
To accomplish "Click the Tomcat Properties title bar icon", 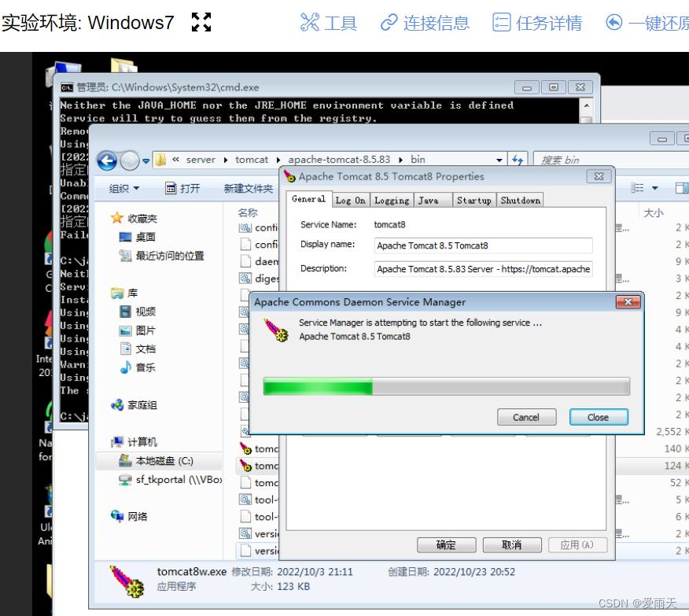I will [x=290, y=177].
